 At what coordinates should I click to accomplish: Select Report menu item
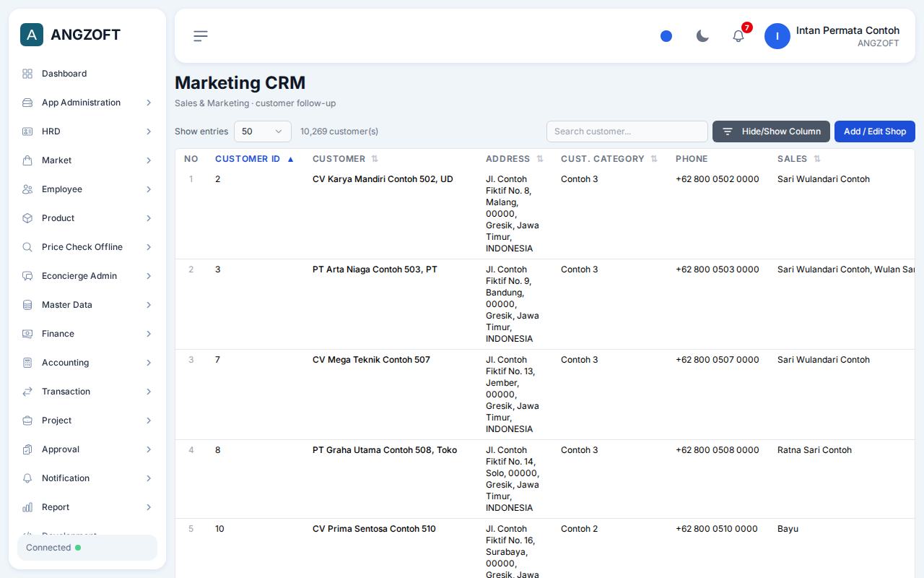click(x=87, y=507)
